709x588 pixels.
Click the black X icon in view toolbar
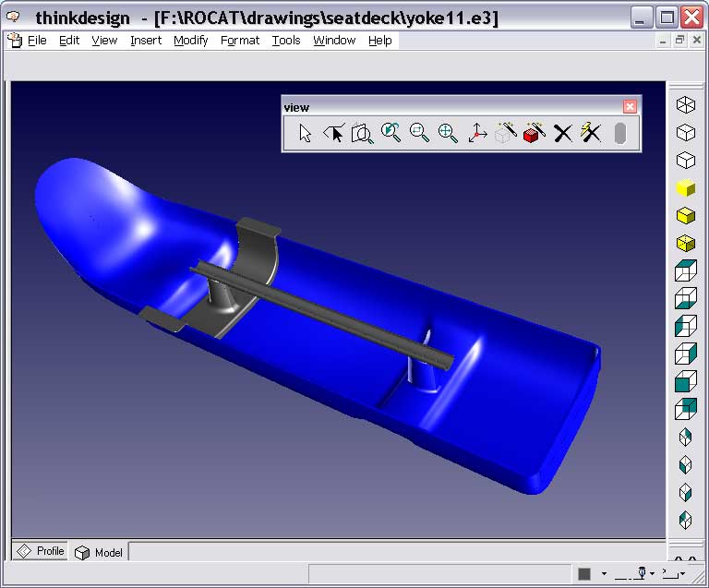pyautogui.click(x=562, y=134)
